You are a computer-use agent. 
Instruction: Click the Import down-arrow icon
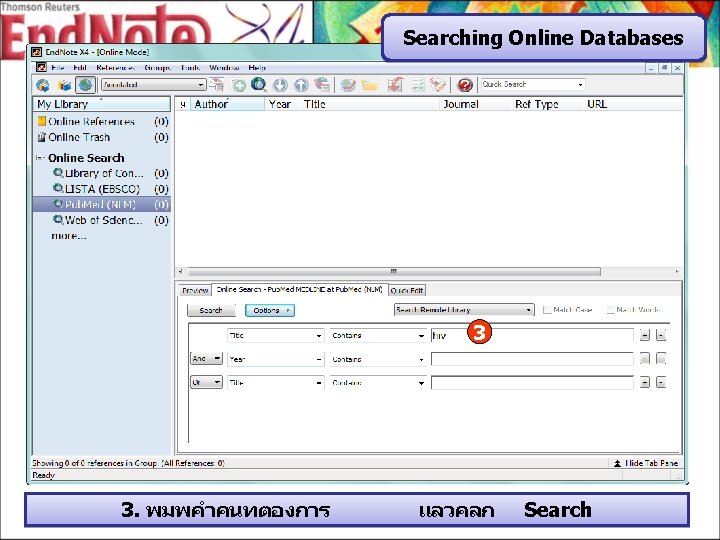coord(280,85)
